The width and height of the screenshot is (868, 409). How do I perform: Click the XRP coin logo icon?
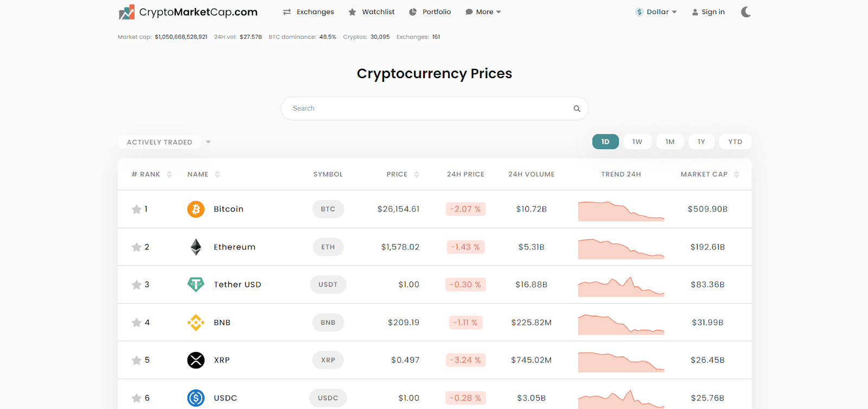(196, 360)
